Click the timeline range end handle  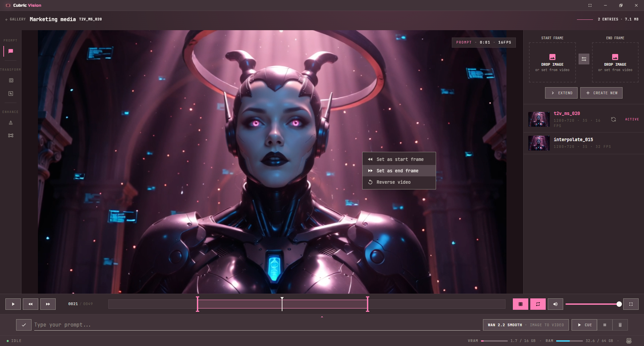pos(368,304)
